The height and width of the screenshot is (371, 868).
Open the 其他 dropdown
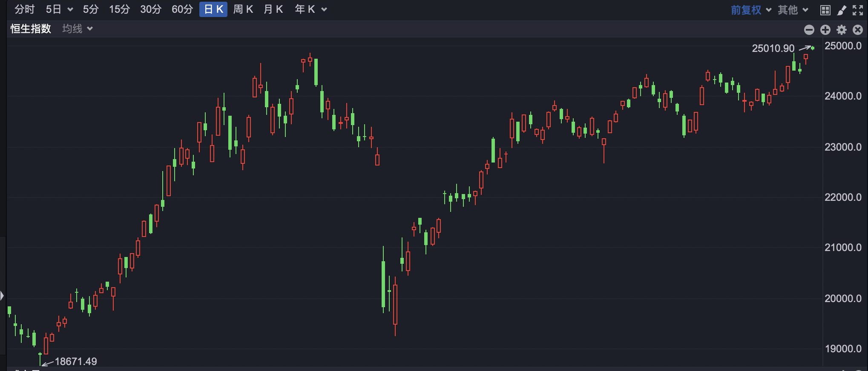(x=793, y=10)
